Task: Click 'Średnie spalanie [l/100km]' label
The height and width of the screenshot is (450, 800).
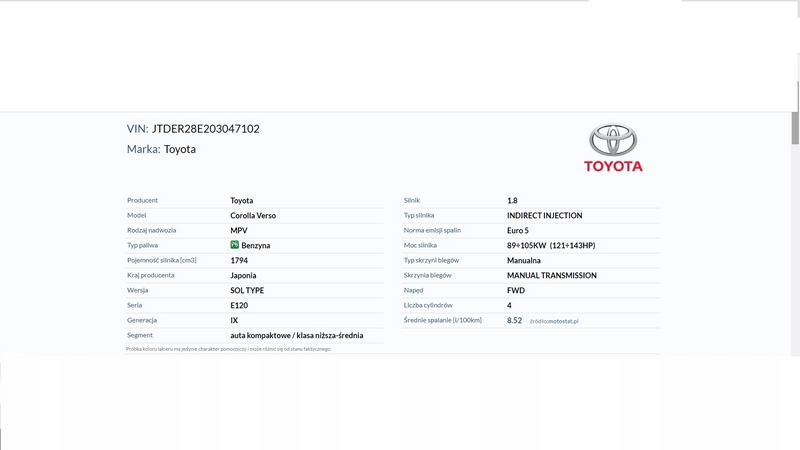Action: pos(442,320)
